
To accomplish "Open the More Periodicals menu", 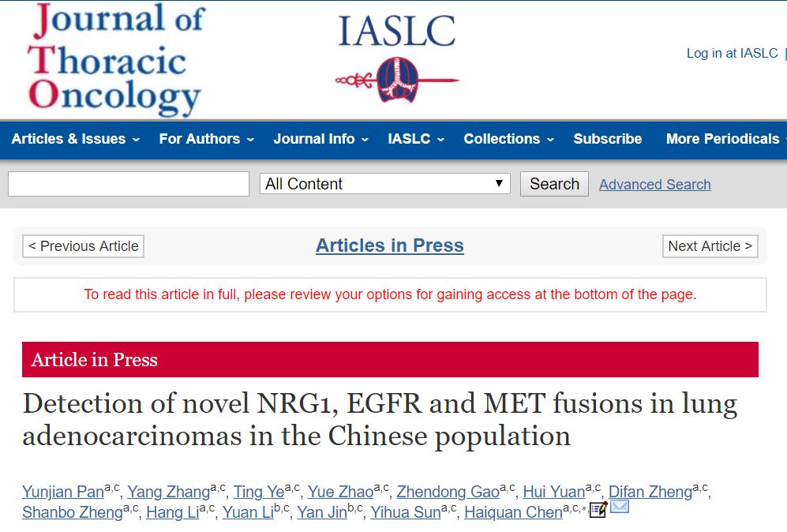I will coord(725,139).
